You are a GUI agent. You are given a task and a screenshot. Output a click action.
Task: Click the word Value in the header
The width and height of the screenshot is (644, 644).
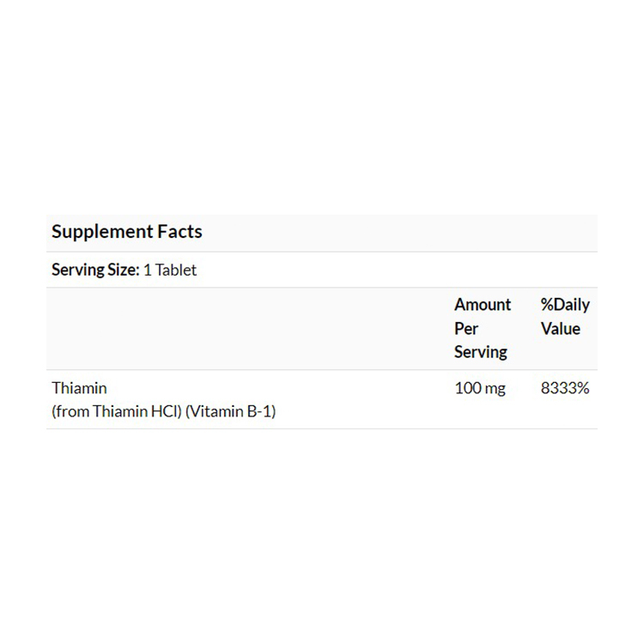pos(561,328)
